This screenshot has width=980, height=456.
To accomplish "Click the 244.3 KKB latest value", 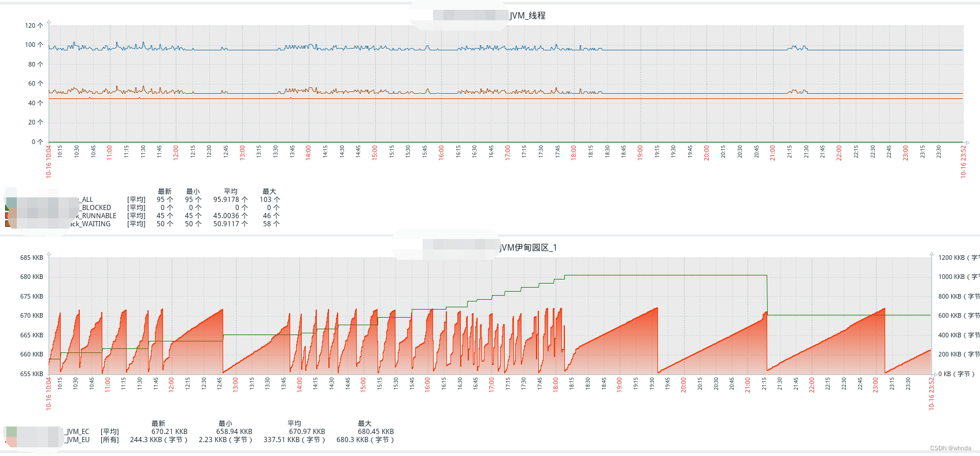I will coord(159,440).
